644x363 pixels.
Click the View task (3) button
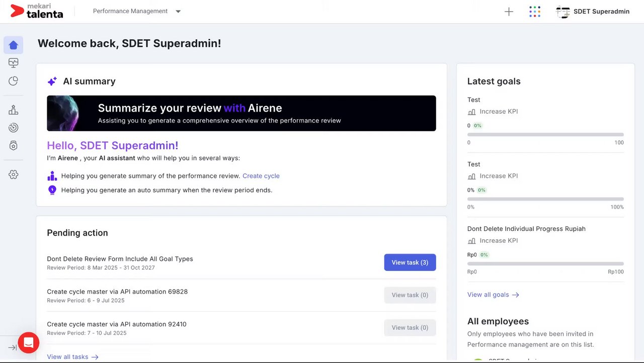(x=410, y=262)
